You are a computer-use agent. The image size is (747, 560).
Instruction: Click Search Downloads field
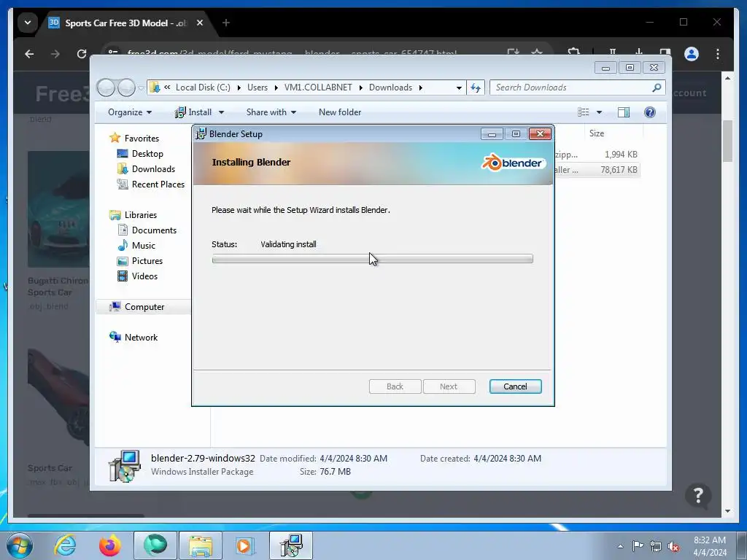(x=577, y=87)
